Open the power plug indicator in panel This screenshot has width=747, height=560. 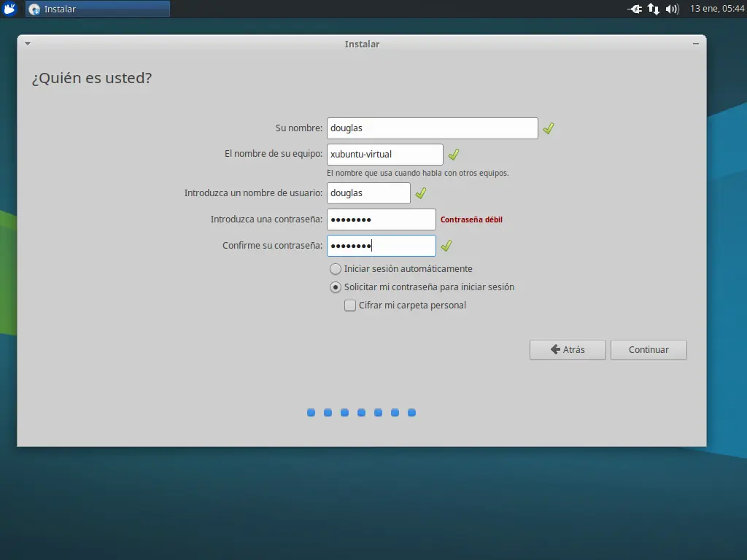[635, 9]
